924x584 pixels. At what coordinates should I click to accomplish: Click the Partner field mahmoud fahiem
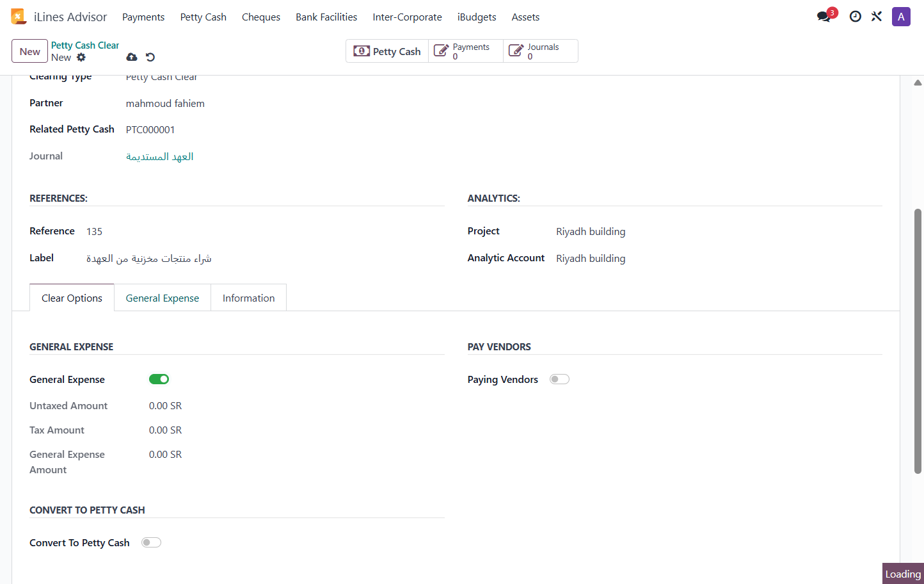click(165, 104)
